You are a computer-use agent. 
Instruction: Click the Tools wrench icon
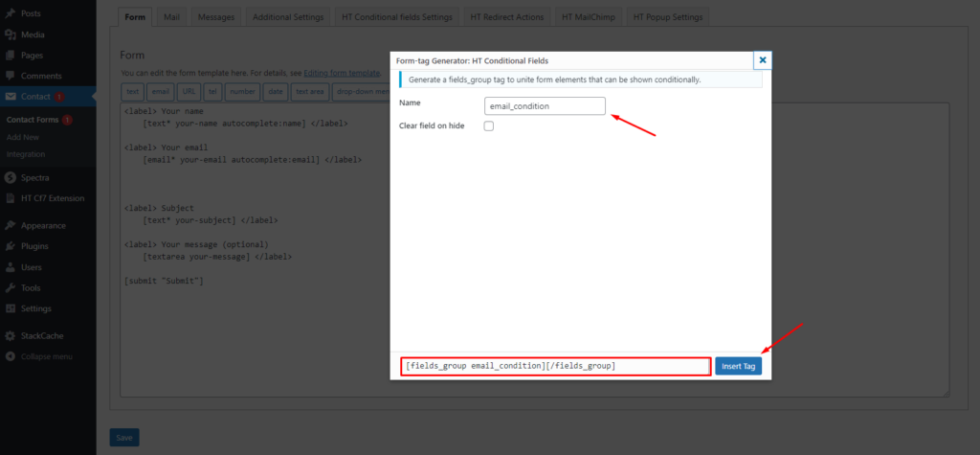click(x=11, y=287)
